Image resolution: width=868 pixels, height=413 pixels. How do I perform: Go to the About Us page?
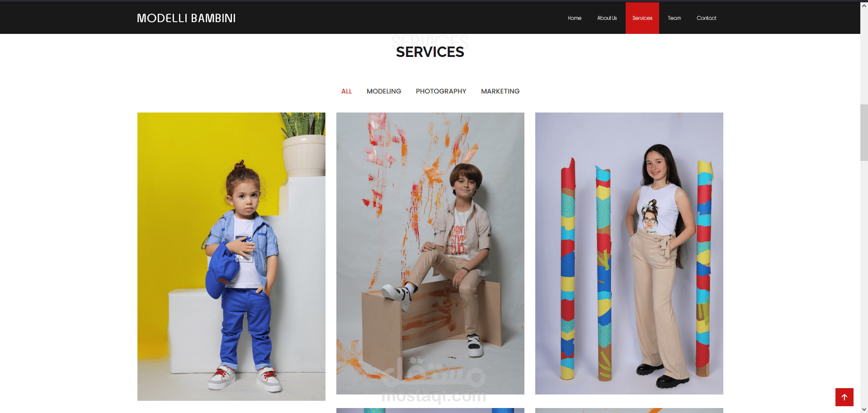[607, 18]
